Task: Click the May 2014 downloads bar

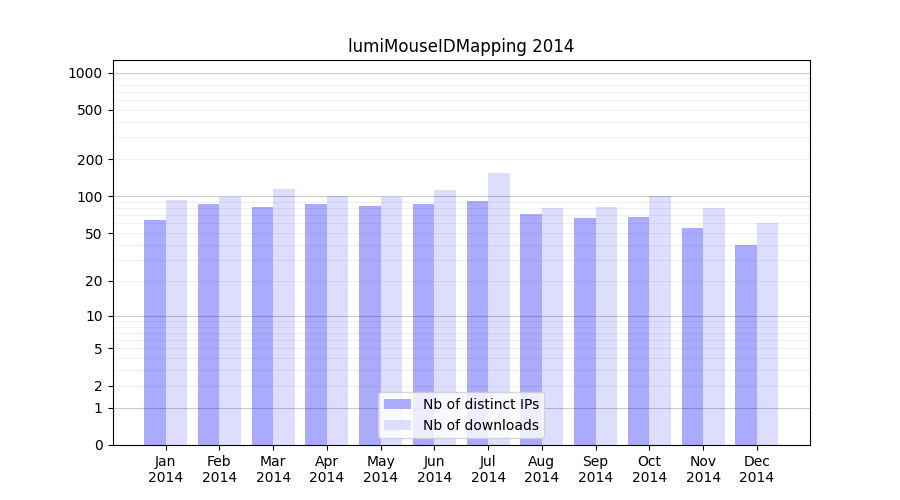Action: [x=392, y=320]
